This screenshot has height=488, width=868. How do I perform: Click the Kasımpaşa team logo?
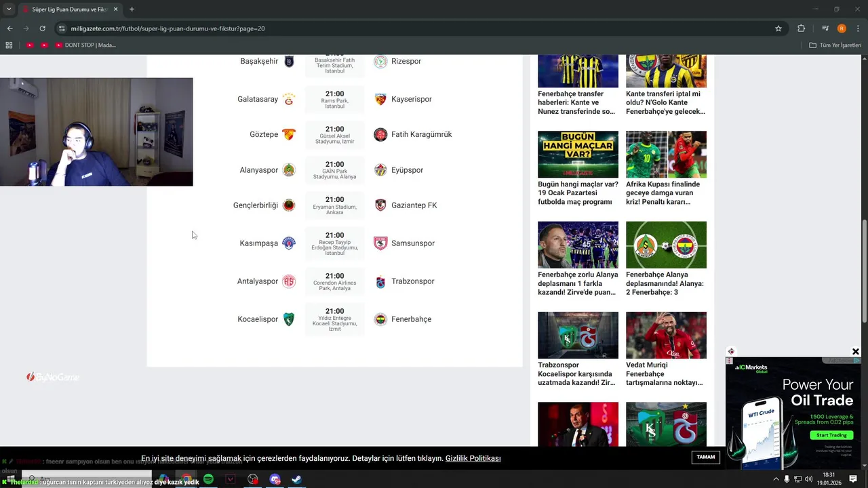click(x=289, y=243)
